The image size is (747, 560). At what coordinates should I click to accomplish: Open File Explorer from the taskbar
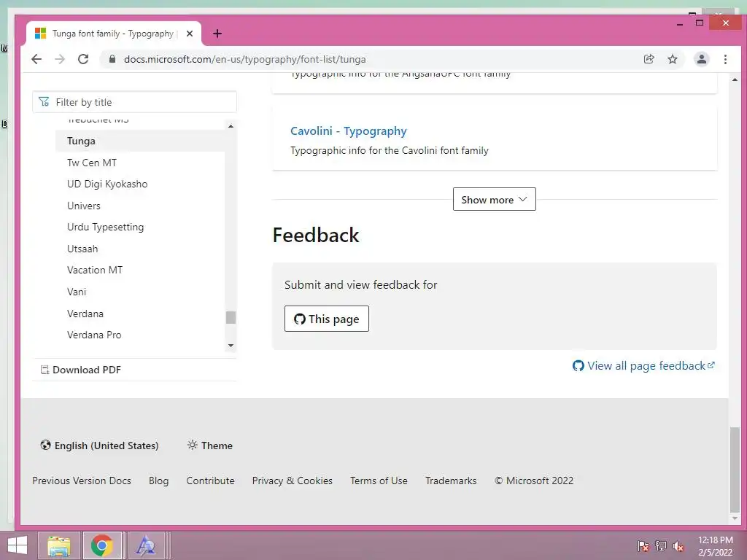[x=58, y=545]
